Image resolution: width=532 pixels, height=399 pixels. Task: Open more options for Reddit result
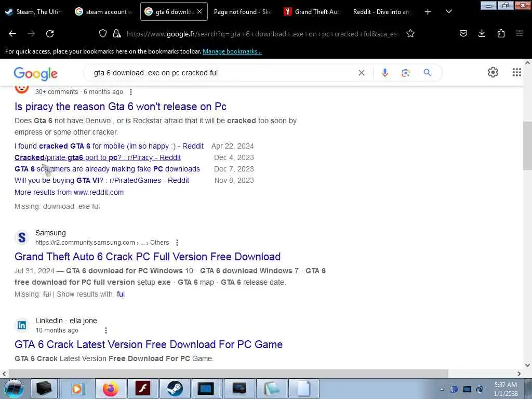pos(131,92)
